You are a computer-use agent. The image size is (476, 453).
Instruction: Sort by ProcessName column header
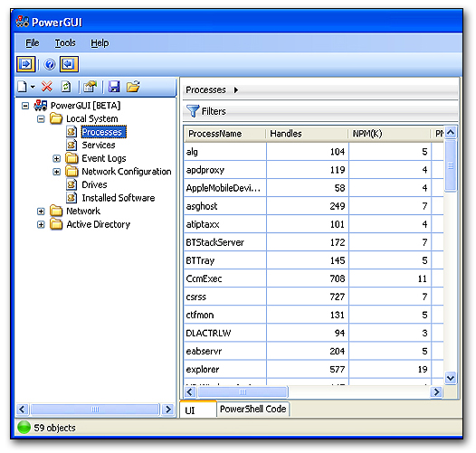tap(224, 134)
